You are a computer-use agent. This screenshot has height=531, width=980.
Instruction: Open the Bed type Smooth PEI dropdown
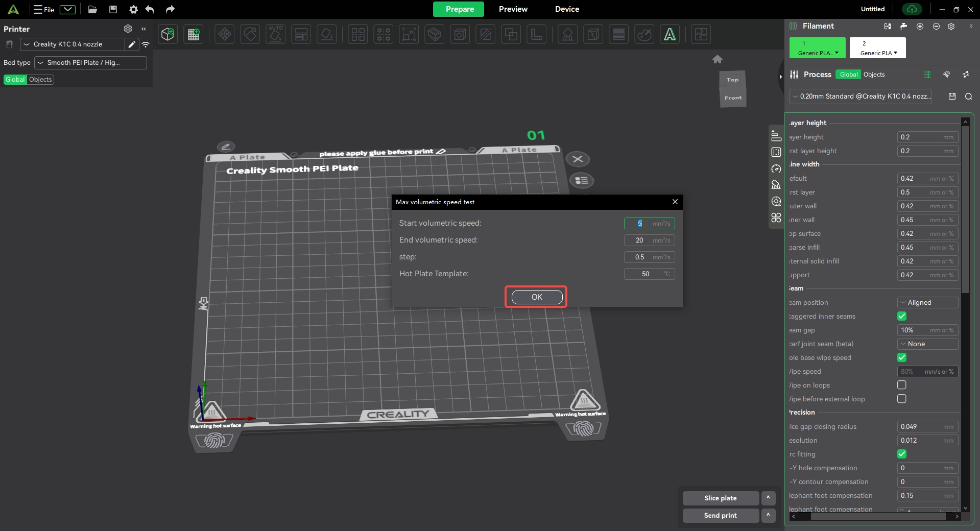90,63
